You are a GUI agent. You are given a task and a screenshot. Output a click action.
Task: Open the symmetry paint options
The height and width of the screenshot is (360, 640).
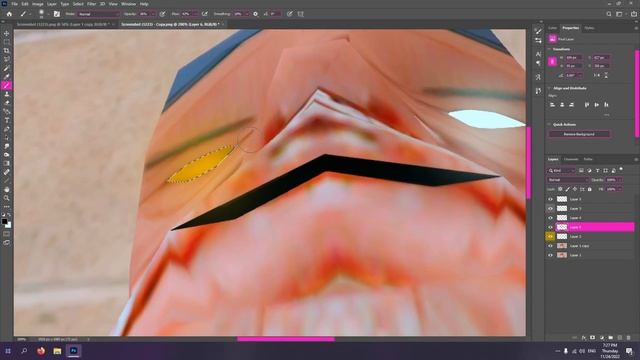point(301,14)
